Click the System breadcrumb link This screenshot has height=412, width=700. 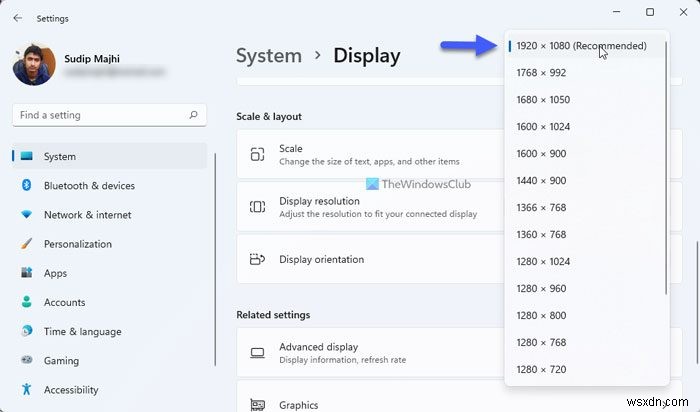[x=268, y=56]
